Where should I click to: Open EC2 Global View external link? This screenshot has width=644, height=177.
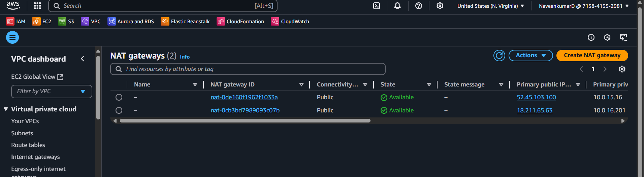37,77
